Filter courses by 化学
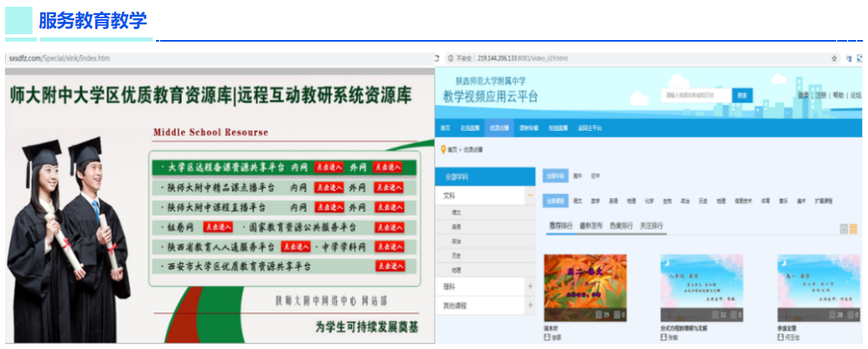The image size is (868, 349). click(x=649, y=202)
